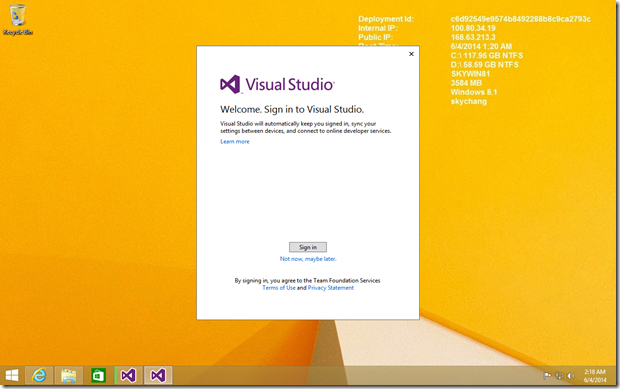The image size is (620, 389).
Task: Click the 'skychang' user name text
Action: [x=469, y=102]
